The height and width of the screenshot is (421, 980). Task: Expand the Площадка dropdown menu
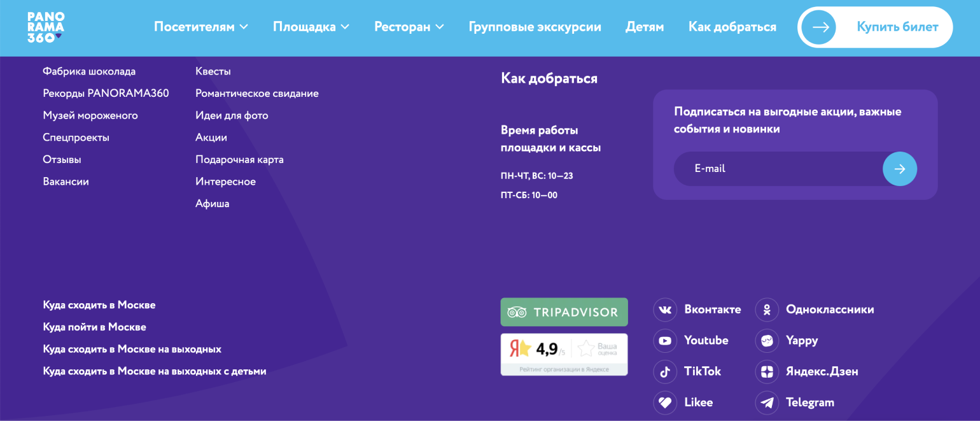[x=311, y=27]
